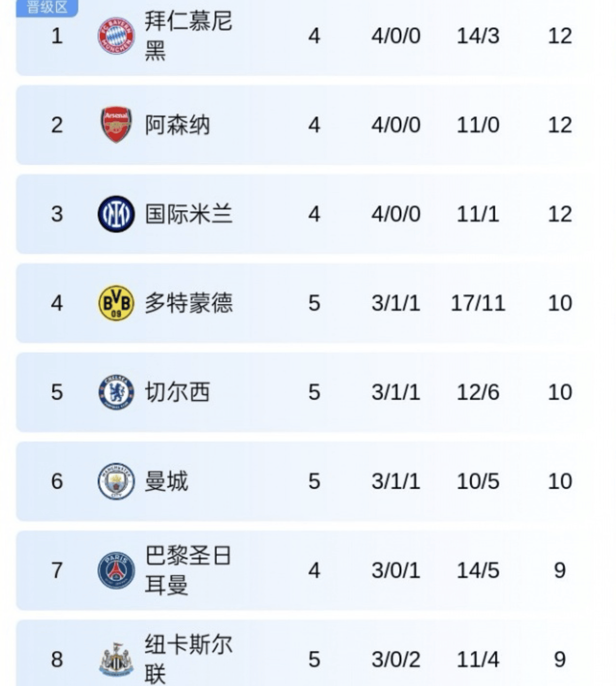This screenshot has width=616, height=686.
Task: Tap the rank number 6 row
Action: coord(57,481)
